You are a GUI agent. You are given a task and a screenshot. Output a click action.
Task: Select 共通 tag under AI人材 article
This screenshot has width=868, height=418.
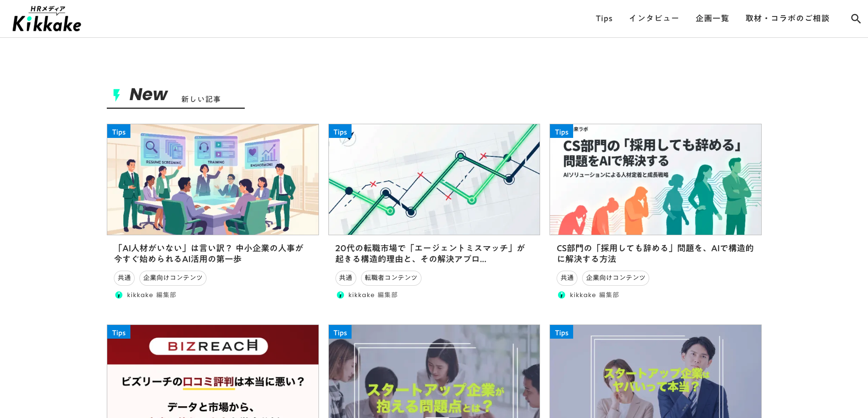pos(124,278)
